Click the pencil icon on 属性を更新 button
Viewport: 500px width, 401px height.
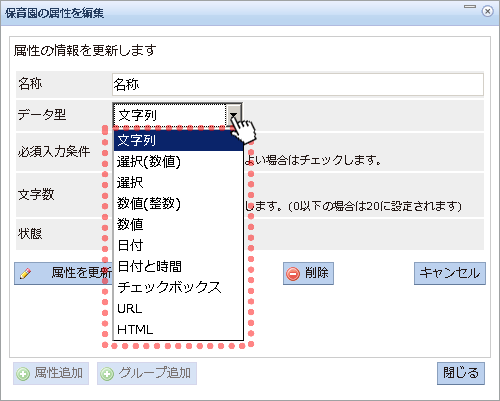(25, 273)
